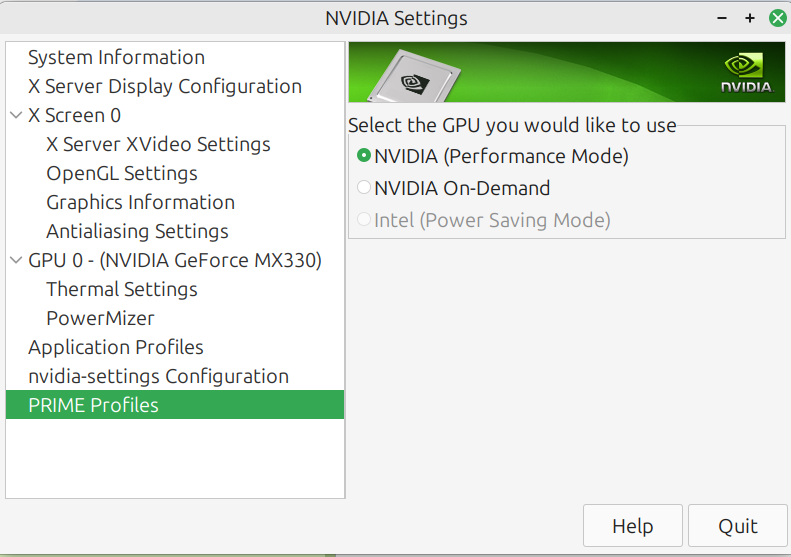
Task: Open System Information page
Action: (116, 57)
